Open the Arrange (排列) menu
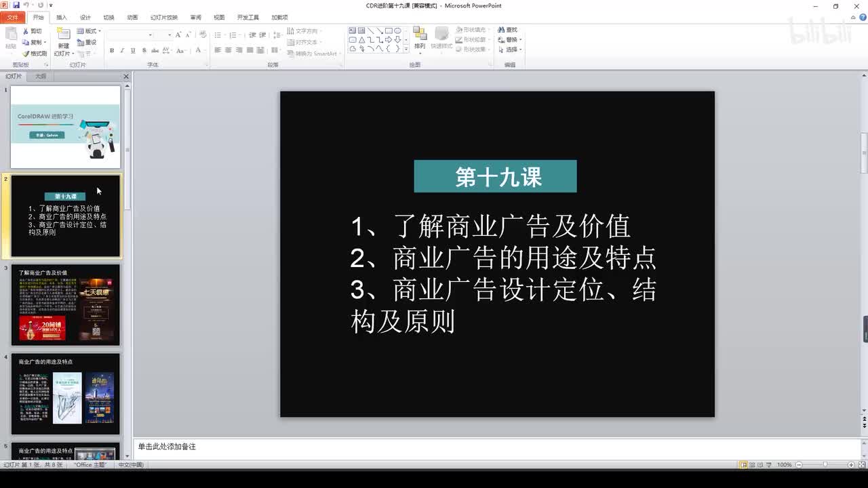 tap(420, 39)
